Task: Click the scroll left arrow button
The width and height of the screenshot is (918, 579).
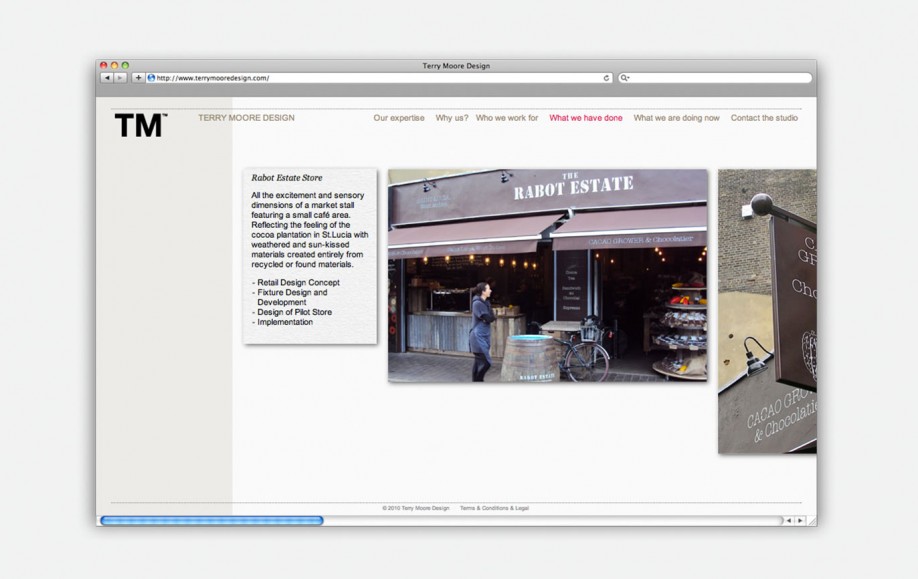Action: (789, 520)
